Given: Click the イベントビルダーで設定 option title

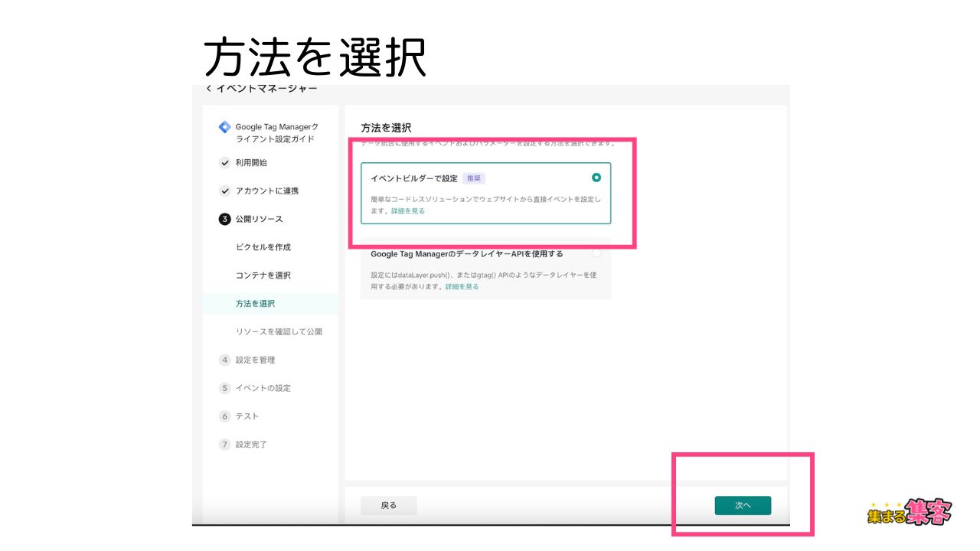Looking at the screenshot, I should (x=414, y=178).
